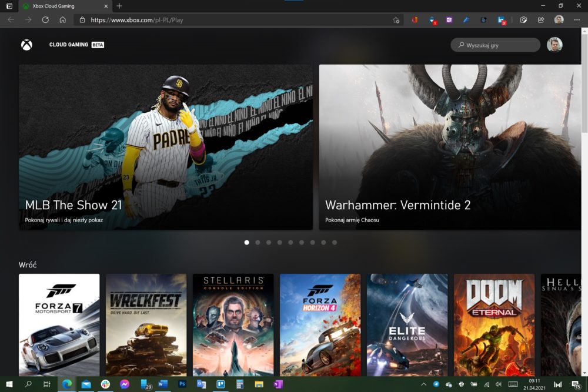Open the web capture tool
588x392 pixels.
[x=523, y=20]
